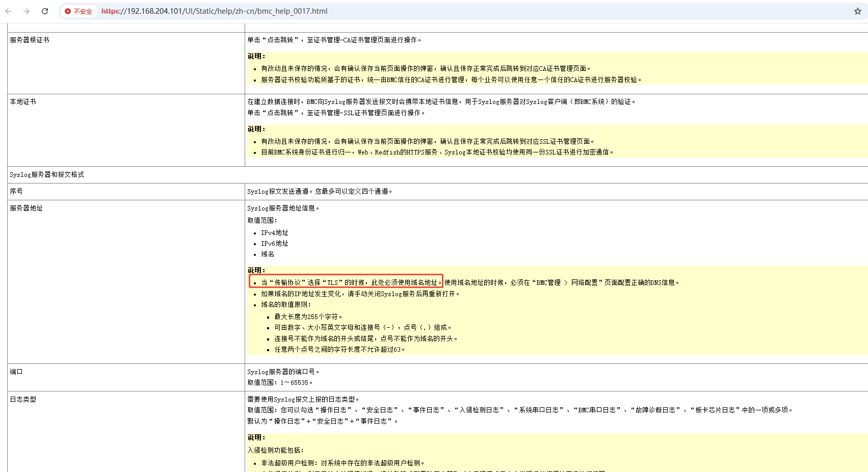Select the 日志类型 row label
This screenshot has height=472, width=868.
pos(23,399)
